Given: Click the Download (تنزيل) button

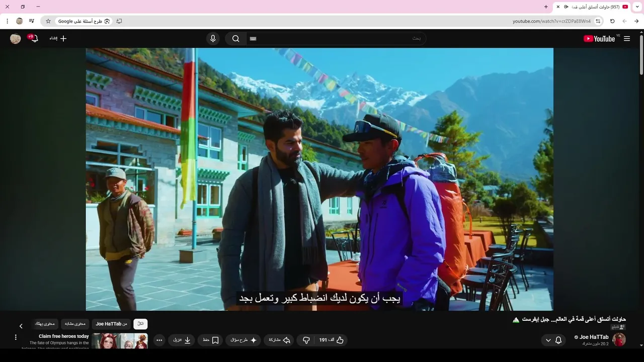Looking at the screenshot, I should (x=182, y=340).
